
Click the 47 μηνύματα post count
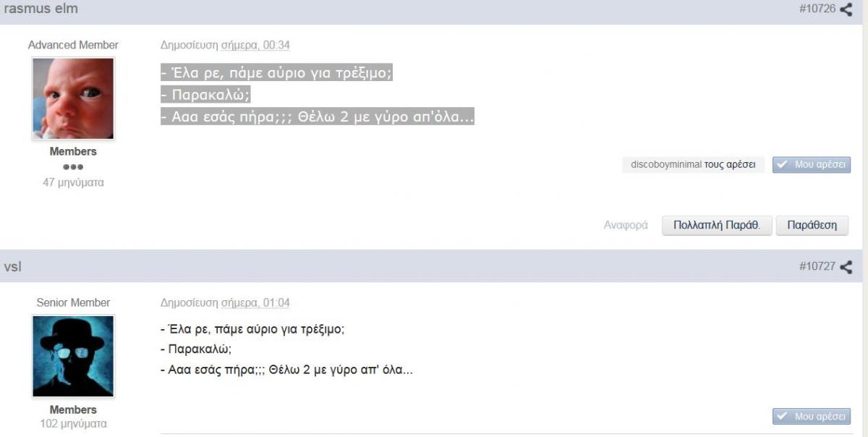pos(73,183)
